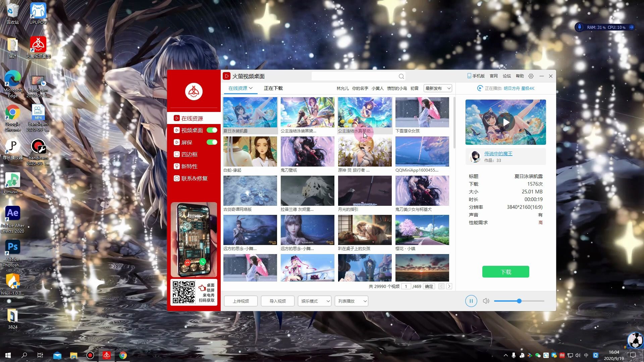
Task: Open 火萤视频桌面 desktop shortcut
Action: pyautogui.click(x=38, y=47)
